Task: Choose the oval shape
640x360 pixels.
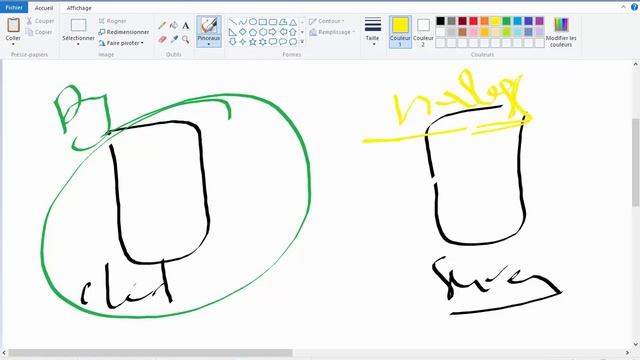Action: pyautogui.click(x=253, y=22)
